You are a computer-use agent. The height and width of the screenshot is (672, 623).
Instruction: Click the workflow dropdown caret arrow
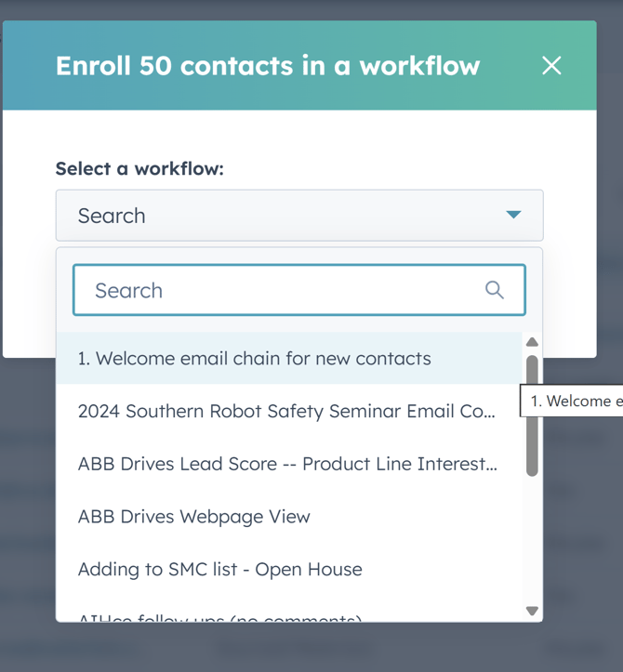tap(513, 216)
